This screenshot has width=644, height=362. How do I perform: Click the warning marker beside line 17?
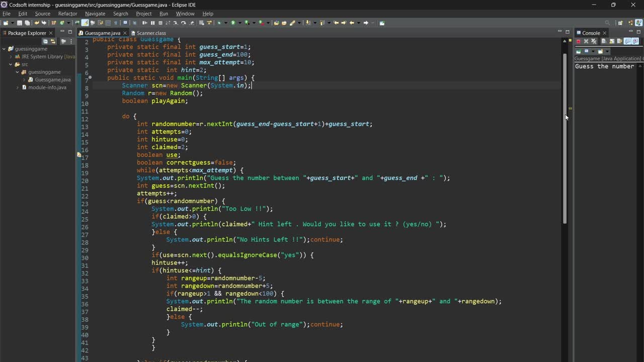point(79,155)
